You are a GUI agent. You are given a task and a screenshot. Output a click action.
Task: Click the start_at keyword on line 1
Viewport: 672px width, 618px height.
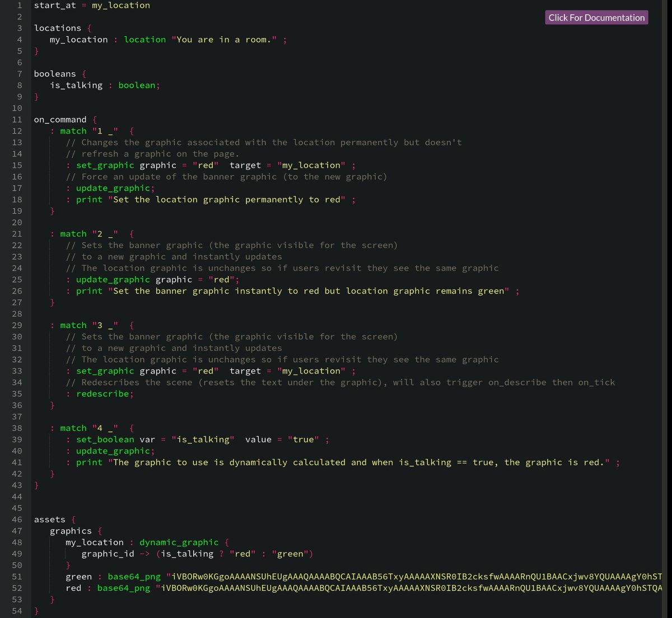point(55,6)
